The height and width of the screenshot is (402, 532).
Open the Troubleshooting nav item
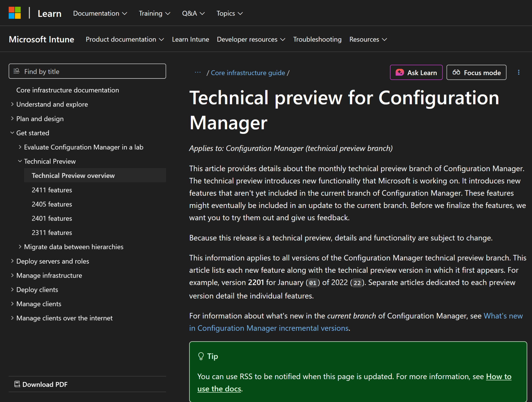(x=317, y=39)
